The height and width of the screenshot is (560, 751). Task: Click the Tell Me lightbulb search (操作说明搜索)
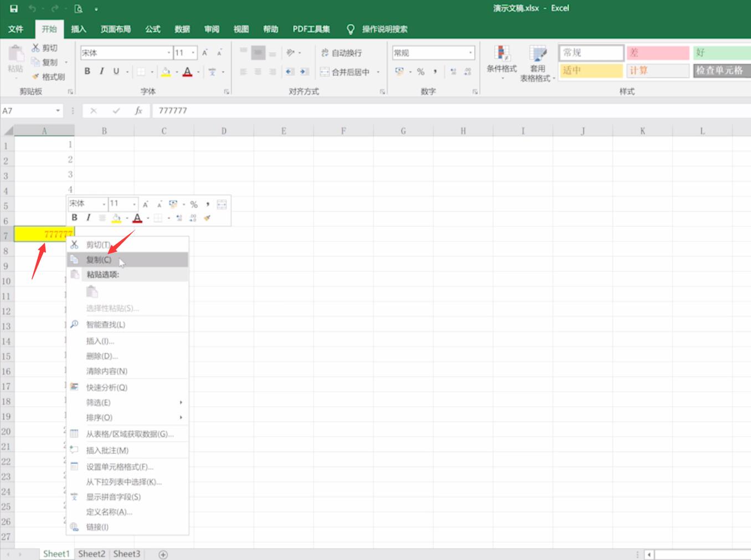(x=377, y=29)
